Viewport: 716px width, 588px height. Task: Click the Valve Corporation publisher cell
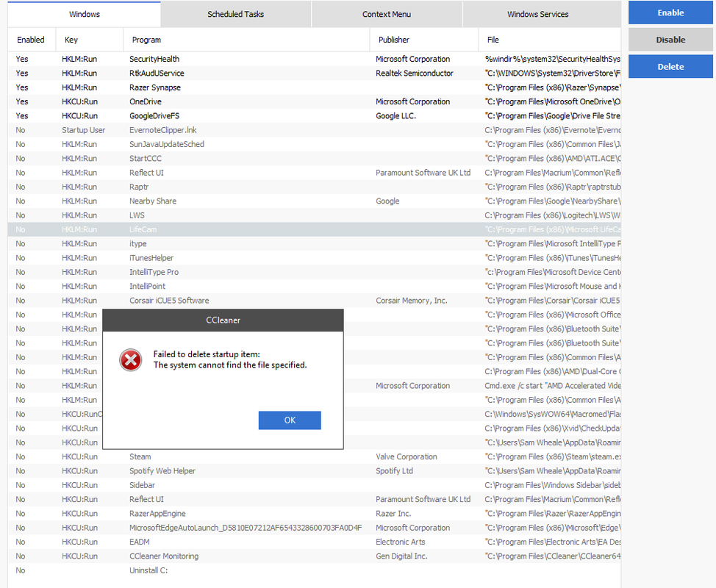(x=407, y=456)
